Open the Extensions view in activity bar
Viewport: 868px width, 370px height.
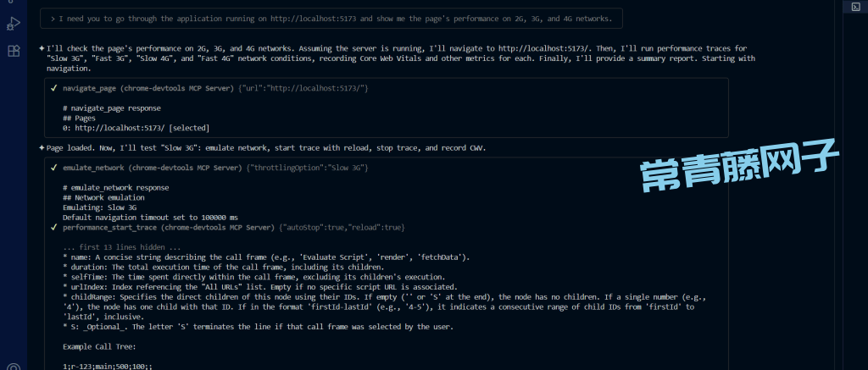pyautogui.click(x=14, y=51)
